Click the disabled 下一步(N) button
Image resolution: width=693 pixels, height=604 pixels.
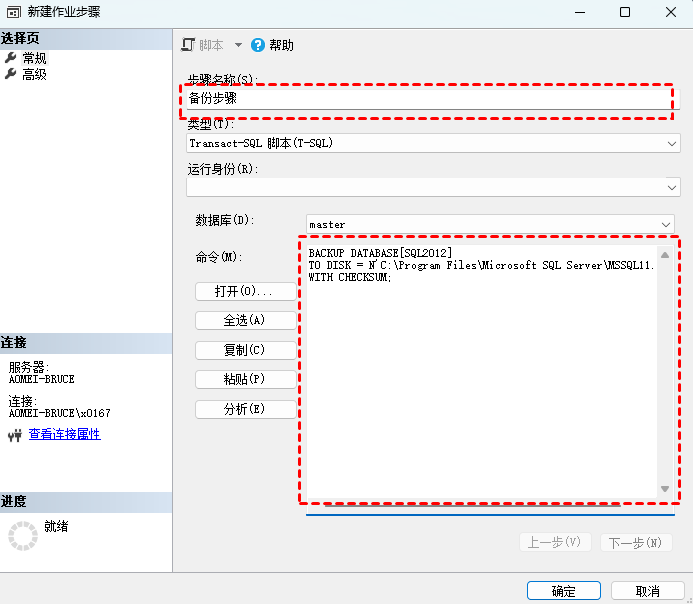(x=636, y=542)
